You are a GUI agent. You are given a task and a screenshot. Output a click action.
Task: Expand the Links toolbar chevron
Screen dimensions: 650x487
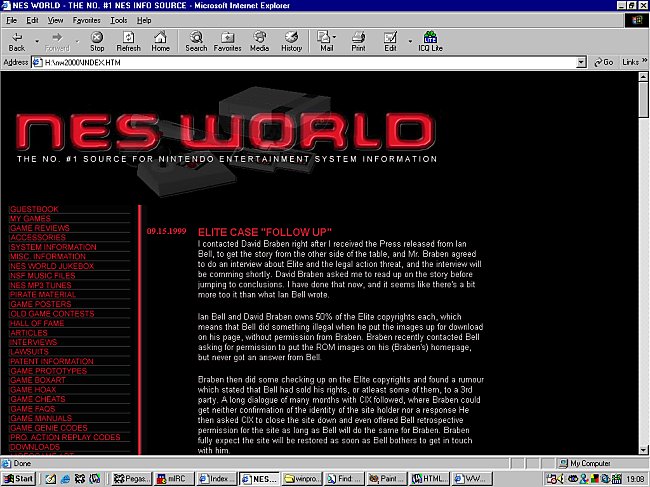pyautogui.click(x=642, y=62)
